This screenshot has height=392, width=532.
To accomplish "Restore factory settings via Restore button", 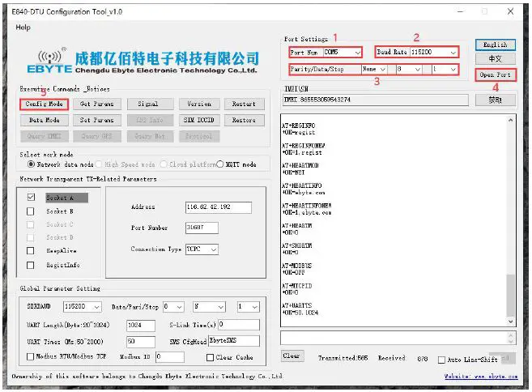I will (x=244, y=120).
